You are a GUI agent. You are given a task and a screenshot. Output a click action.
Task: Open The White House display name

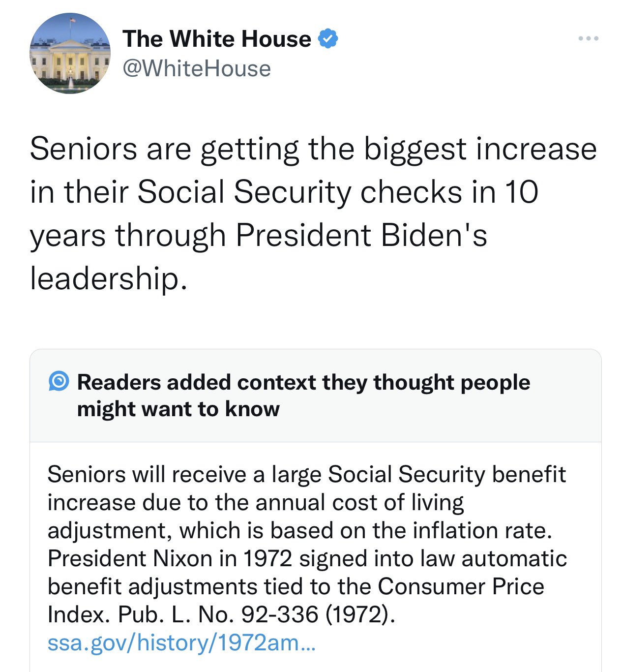(217, 38)
